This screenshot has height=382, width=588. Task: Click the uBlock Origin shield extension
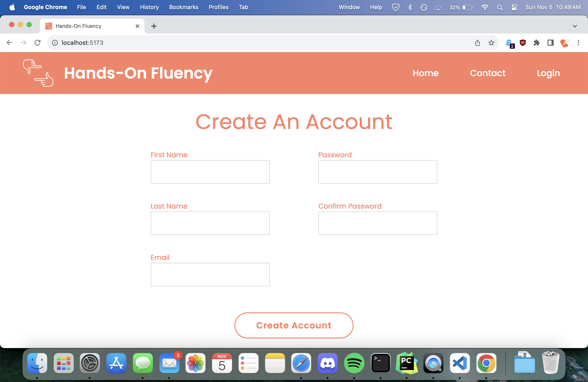(523, 43)
